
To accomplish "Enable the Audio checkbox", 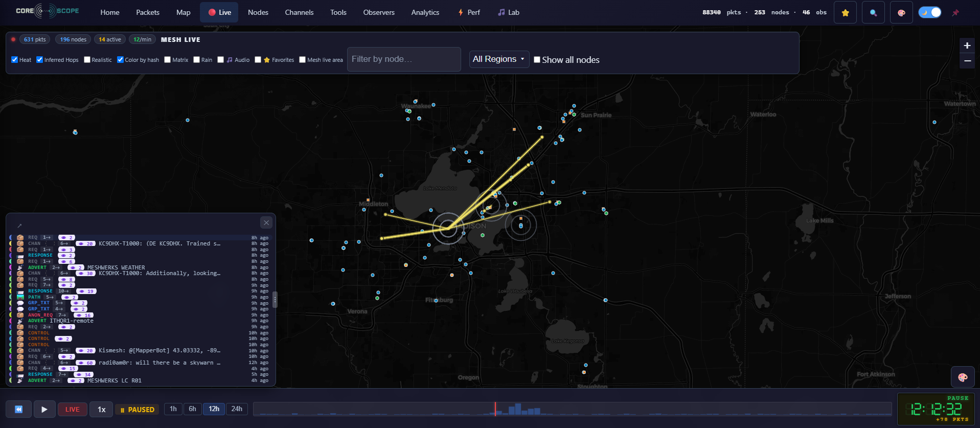I will tap(220, 60).
